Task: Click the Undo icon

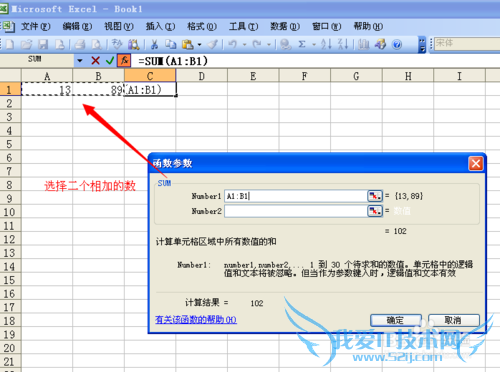Action: (x=233, y=44)
